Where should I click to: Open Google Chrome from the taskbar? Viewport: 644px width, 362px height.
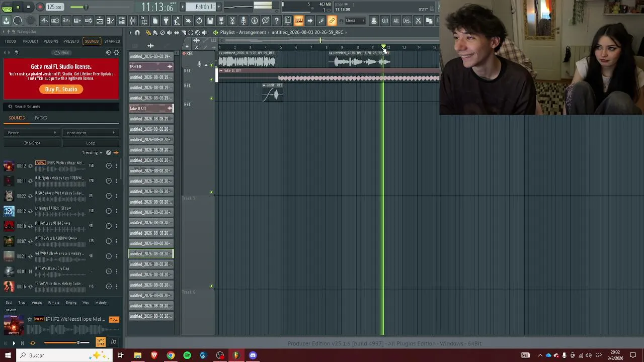[x=171, y=355]
